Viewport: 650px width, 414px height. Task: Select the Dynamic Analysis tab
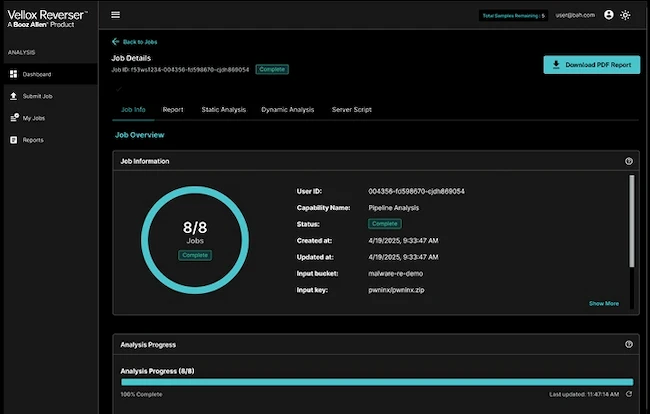coord(287,109)
